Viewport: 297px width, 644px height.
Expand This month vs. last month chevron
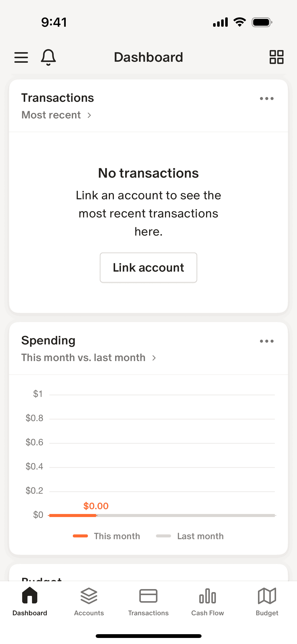(x=154, y=358)
